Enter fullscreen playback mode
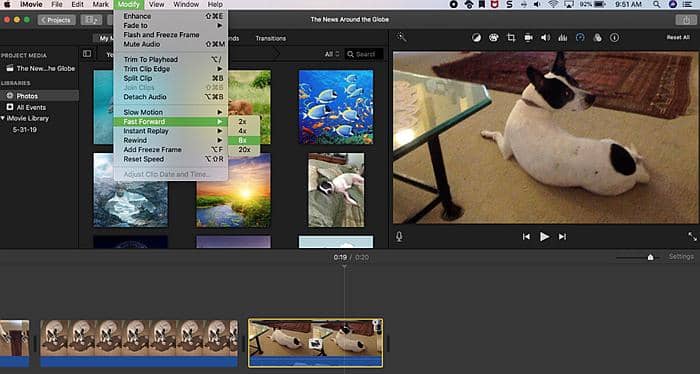Viewport: 700px width, 374px height. click(x=692, y=237)
